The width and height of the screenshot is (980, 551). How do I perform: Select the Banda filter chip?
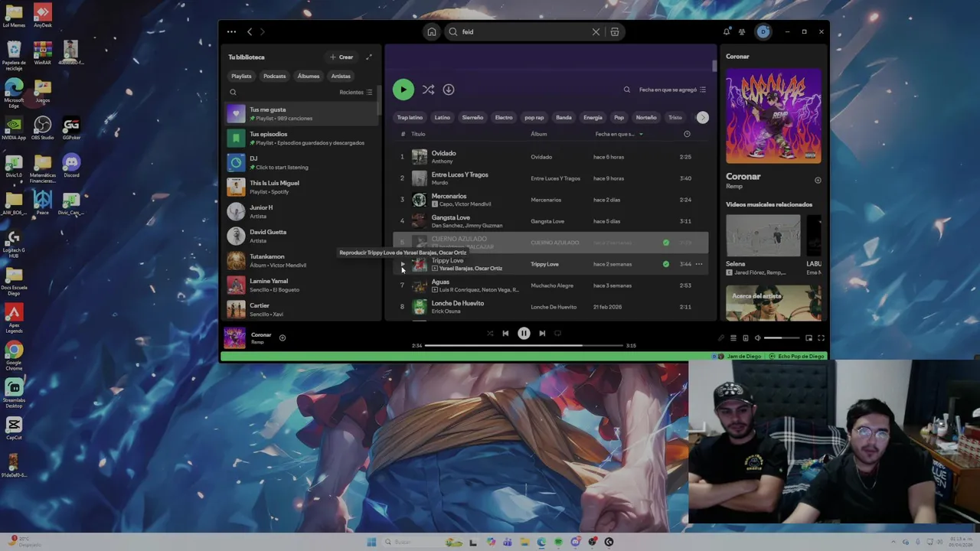563,118
